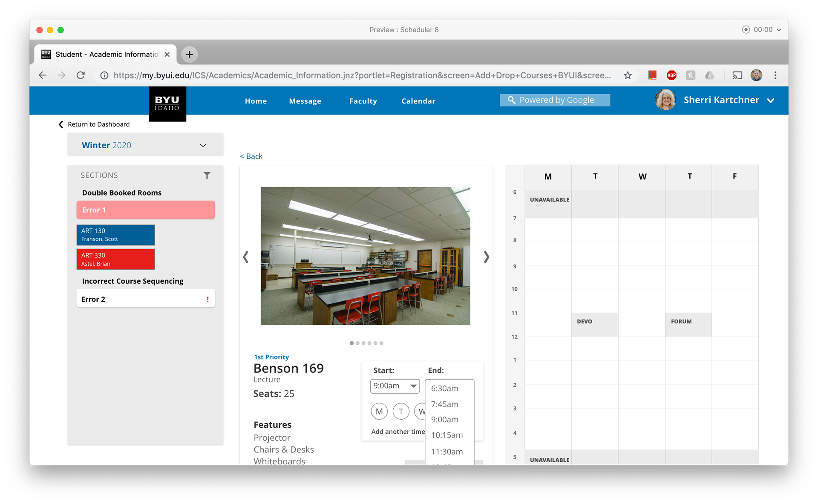Click Sherri Kartchner's profile photo

[665, 100]
